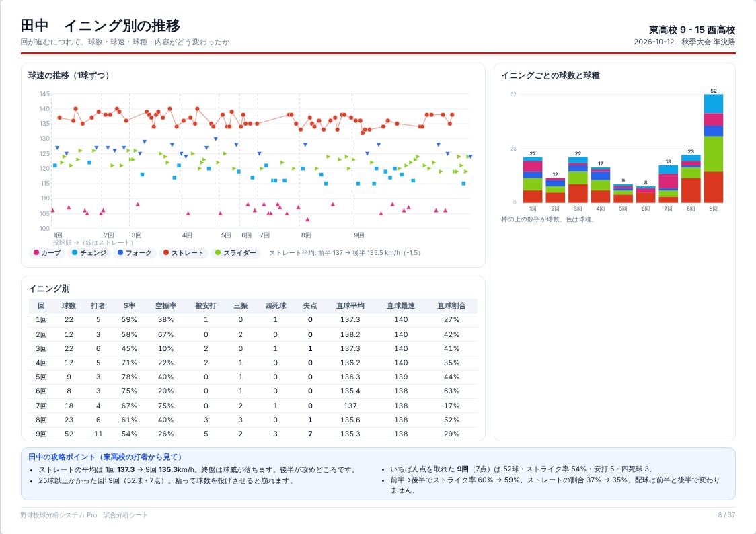Toggle the フォーク legend chip

coord(135,253)
